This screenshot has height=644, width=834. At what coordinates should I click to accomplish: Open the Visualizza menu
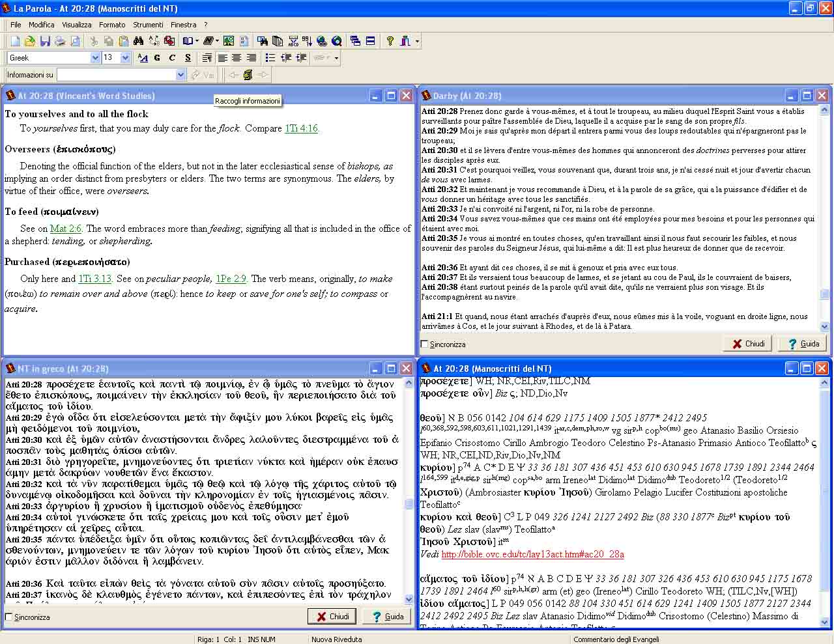[x=77, y=25]
